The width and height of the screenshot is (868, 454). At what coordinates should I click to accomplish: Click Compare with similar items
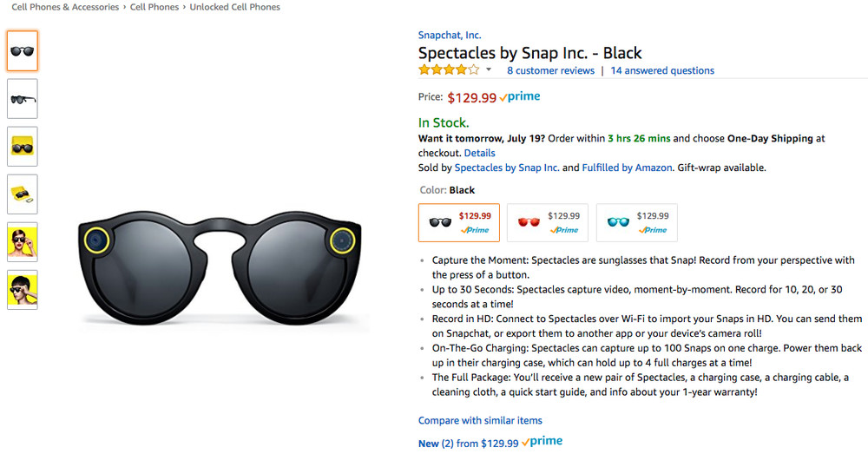tap(480, 420)
